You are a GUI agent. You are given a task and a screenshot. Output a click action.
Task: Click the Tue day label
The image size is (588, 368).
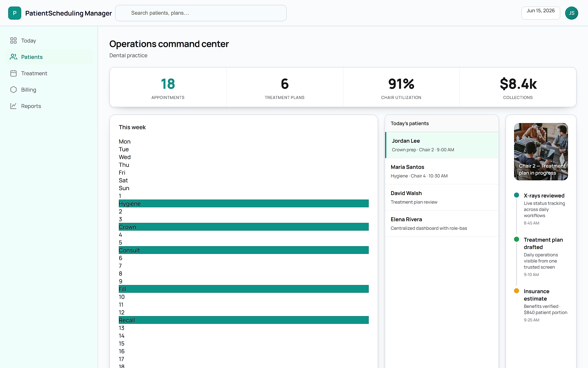tap(124, 149)
